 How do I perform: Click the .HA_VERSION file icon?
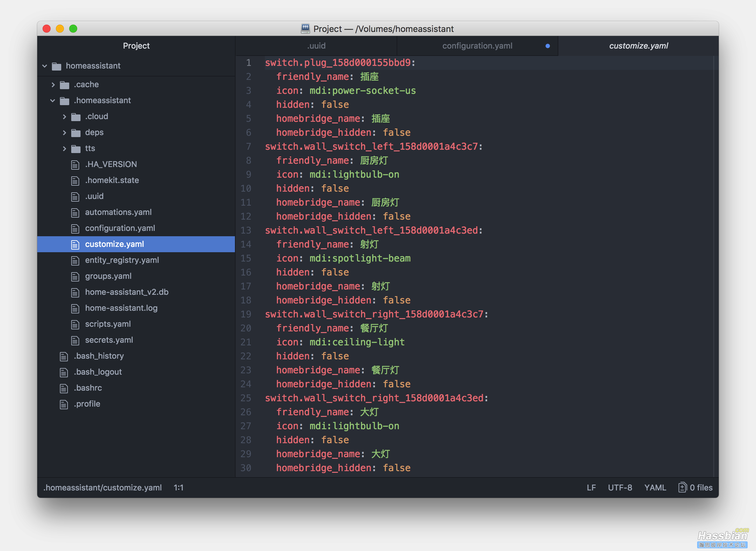point(75,164)
